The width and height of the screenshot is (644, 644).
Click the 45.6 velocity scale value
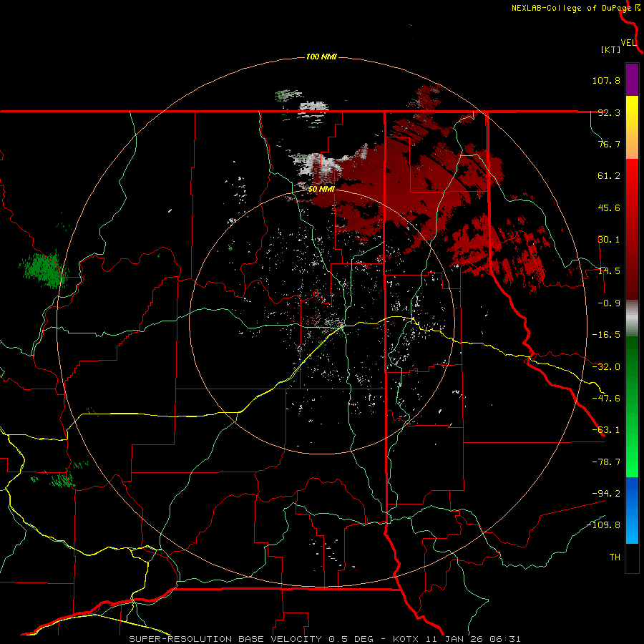[609, 208]
